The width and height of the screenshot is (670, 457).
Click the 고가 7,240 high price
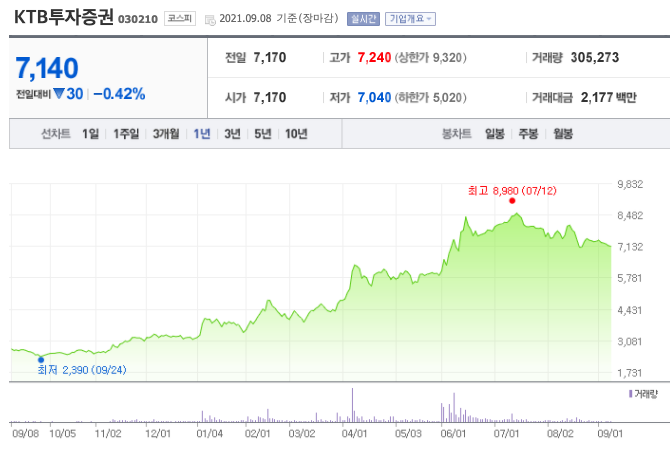374,58
